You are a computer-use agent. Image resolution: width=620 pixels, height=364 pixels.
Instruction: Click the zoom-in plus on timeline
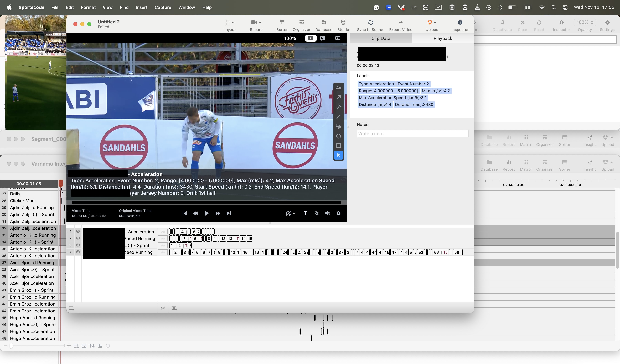69,346
